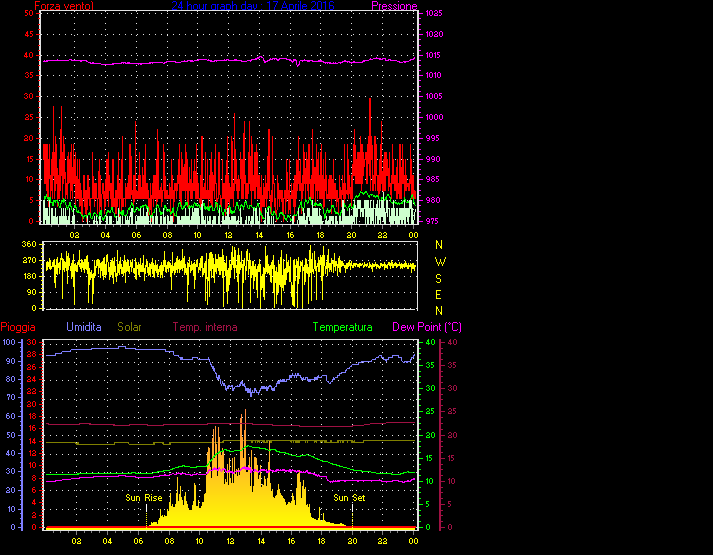The image size is (713, 555).
Task: Click the 360 wind direction scale value
Action: 29,244
